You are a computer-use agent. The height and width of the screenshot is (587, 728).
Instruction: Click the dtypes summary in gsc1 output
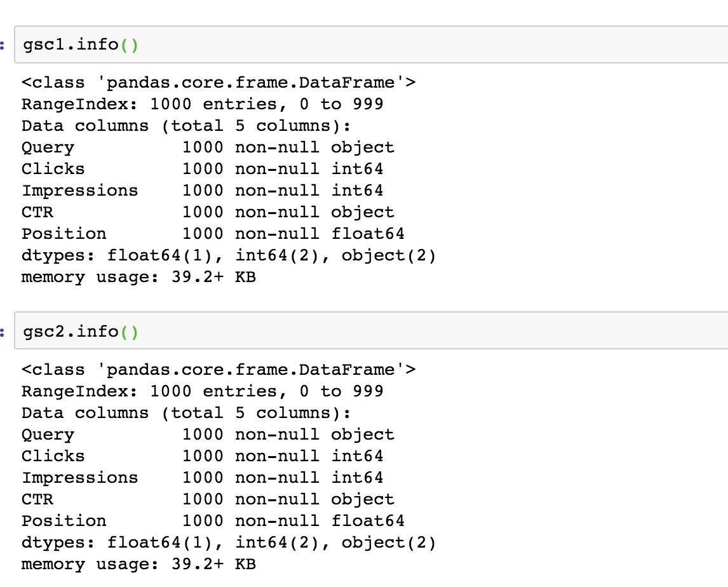click(229, 255)
